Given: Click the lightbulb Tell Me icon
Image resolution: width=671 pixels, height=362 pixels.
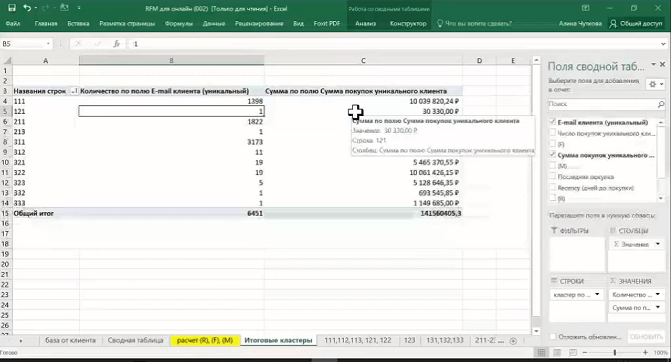Looking at the screenshot, I should point(439,24).
